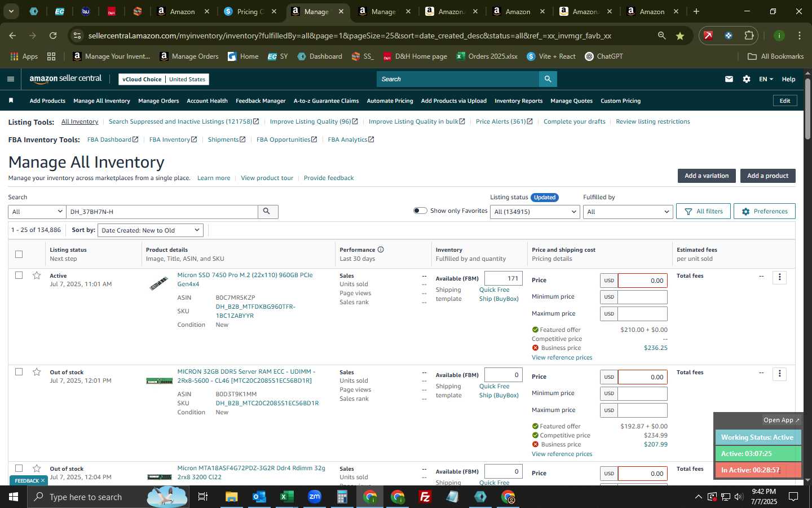Open kebab menu for MICRON 32GB DDR5 listing
This screenshot has width=812, height=508.
pos(780,374)
